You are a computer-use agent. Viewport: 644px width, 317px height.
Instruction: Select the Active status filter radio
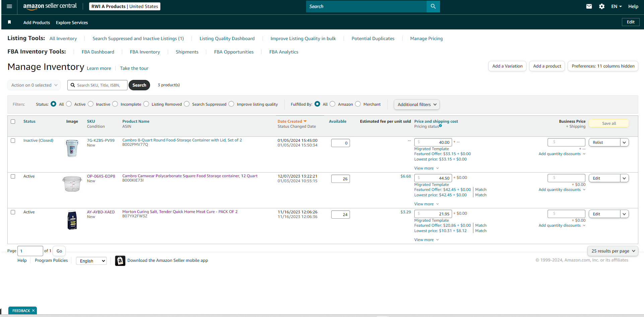pyautogui.click(x=69, y=104)
